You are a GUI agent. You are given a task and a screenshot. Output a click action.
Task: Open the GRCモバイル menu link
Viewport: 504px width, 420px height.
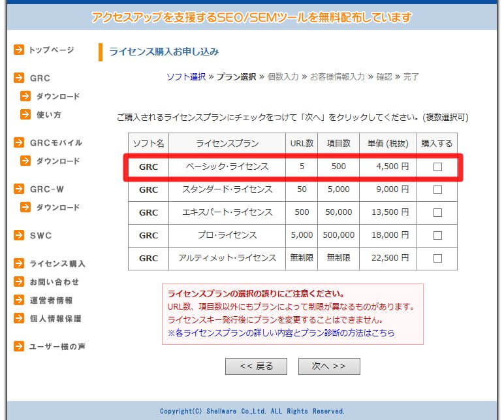56,143
